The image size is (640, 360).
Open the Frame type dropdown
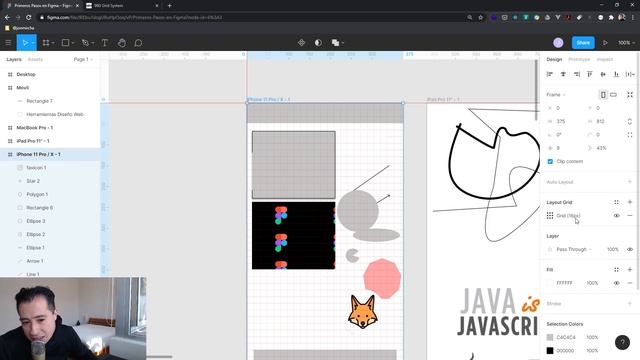point(556,95)
